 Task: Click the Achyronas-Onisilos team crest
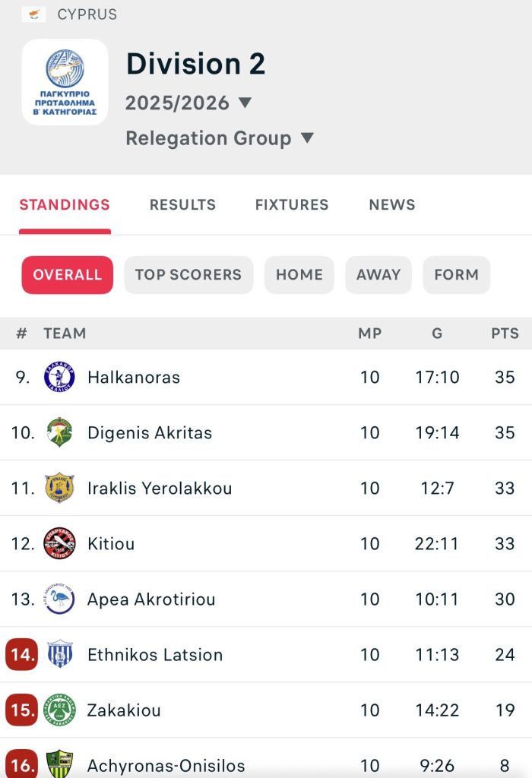(59, 763)
